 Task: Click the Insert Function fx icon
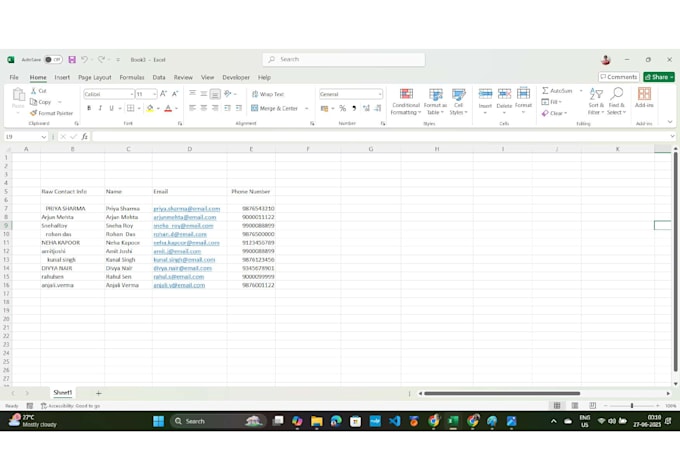tap(85, 137)
